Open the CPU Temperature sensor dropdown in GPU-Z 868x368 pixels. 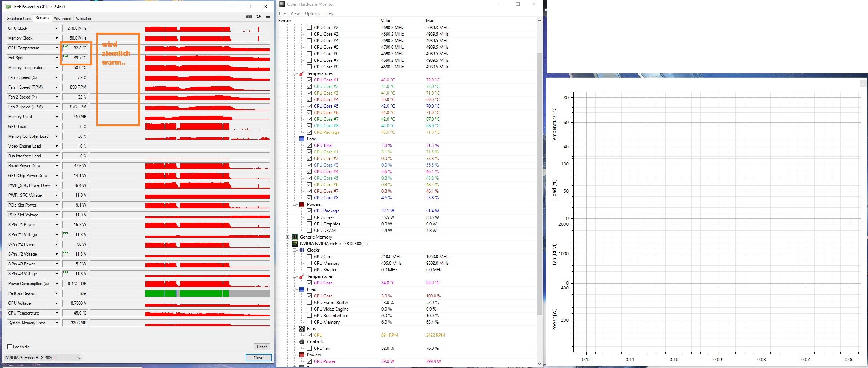coord(57,313)
